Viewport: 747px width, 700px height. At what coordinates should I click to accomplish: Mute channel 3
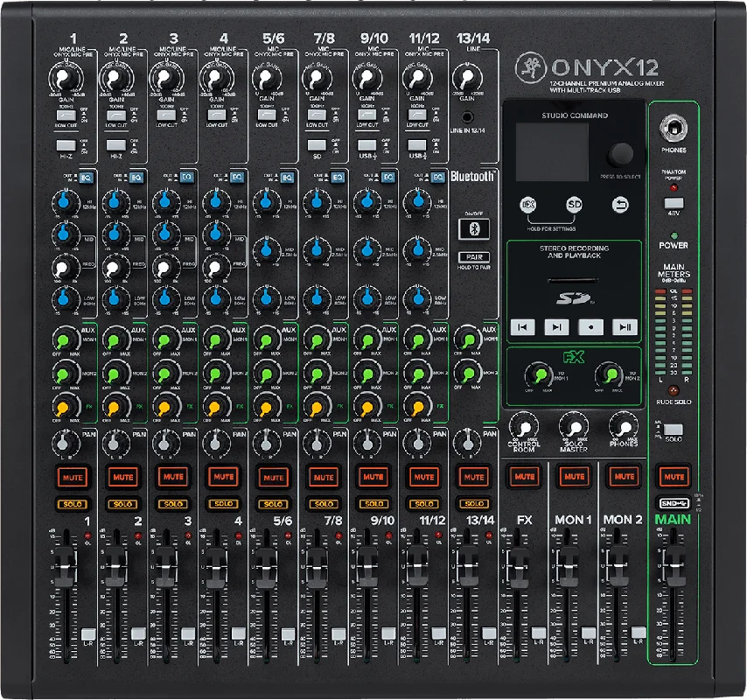tap(173, 477)
